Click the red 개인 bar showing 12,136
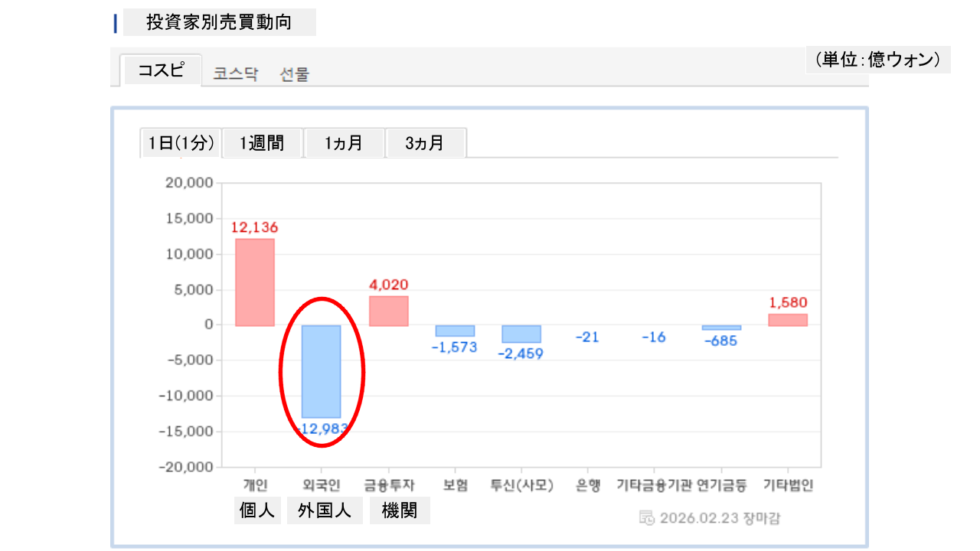Image resolution: width=980 pixels, height=551 pixels. pyautogui.click(x=255, y=282)
